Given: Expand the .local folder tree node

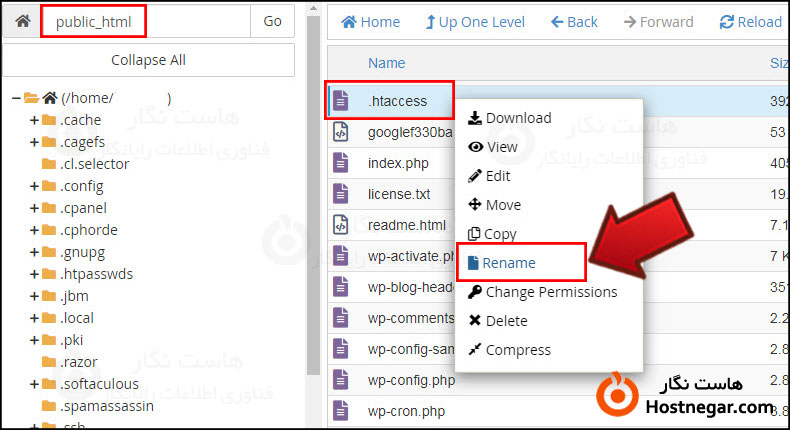Looking at the screenshot, I should (x=34, y=318).
